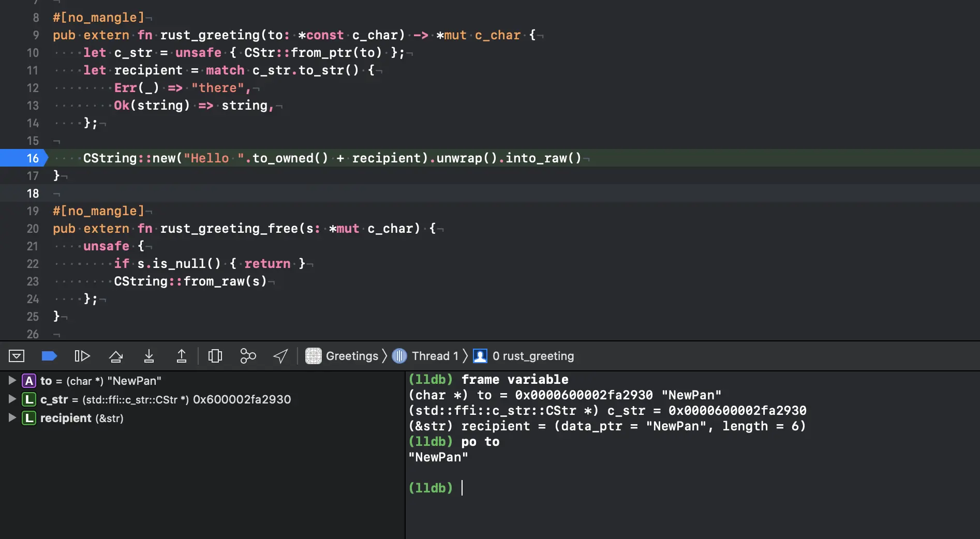Click the 0x600002fa2930 value for c_str

[x=242, y=399]
